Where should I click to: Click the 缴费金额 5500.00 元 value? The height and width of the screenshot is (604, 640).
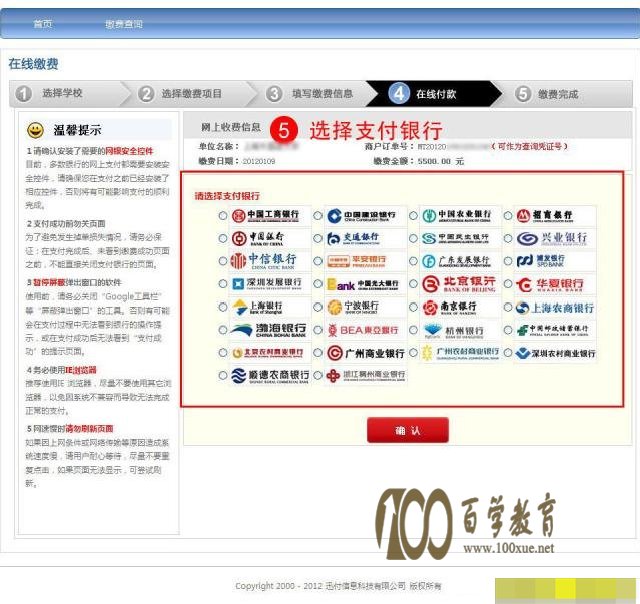[x=441, y=161]
